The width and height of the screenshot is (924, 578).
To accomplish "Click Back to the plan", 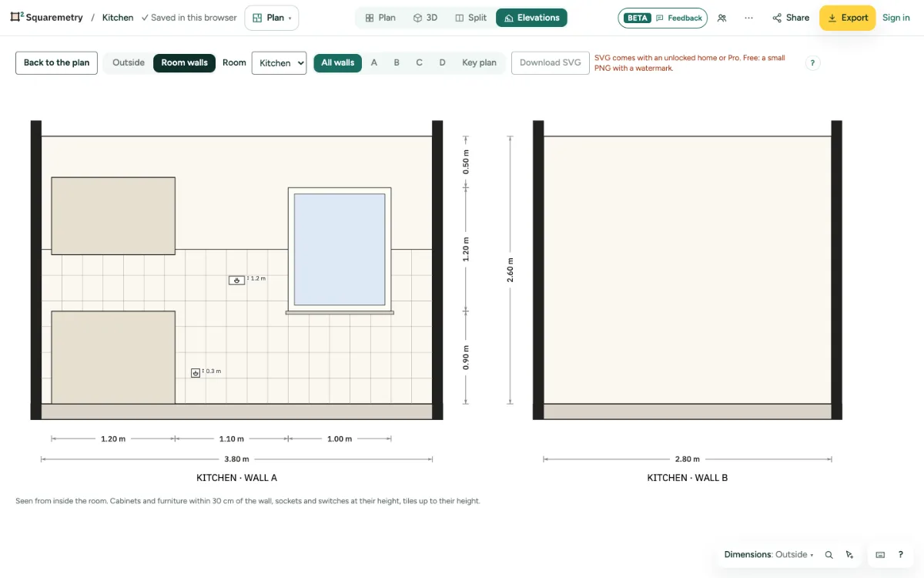I will coord(56,62).
